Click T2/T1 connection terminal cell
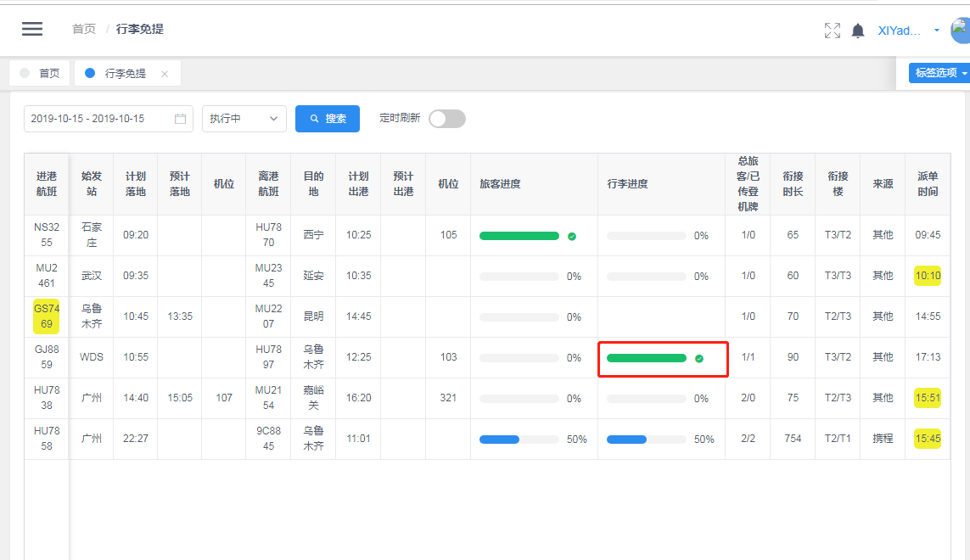This screenshot has width=970, height=560. point(838,439)
